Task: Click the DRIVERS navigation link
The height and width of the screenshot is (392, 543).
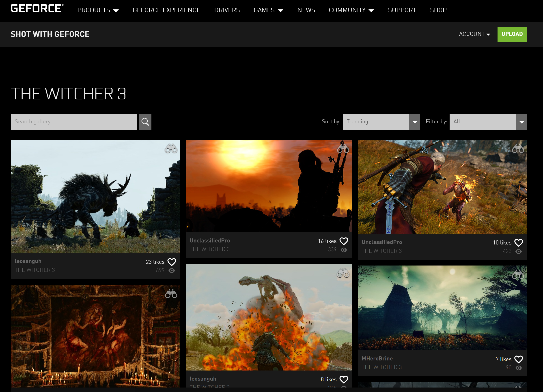Action: click(x=227, y=11)
